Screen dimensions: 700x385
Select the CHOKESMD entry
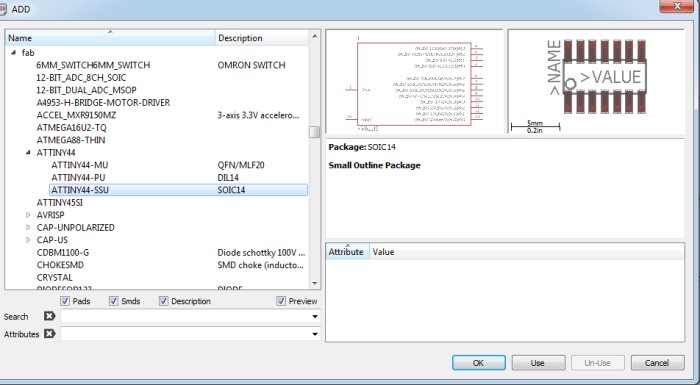pos(60,265)
